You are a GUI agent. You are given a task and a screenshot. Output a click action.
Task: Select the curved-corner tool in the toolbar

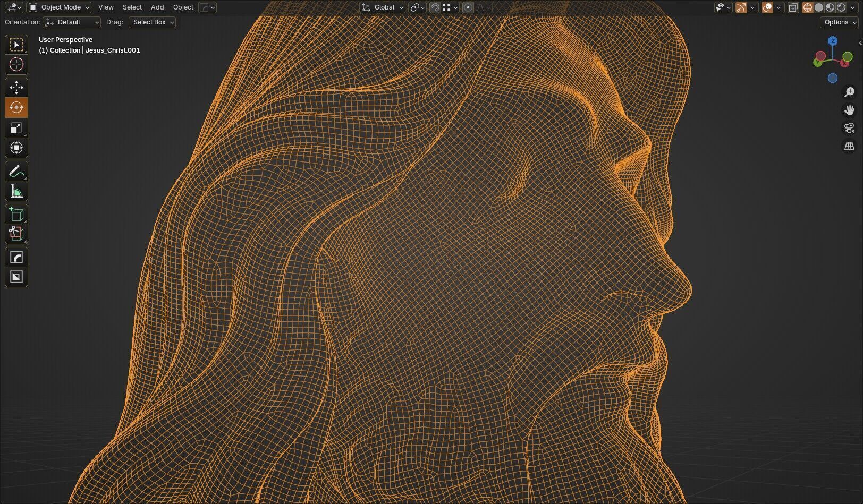pos(16,258)
